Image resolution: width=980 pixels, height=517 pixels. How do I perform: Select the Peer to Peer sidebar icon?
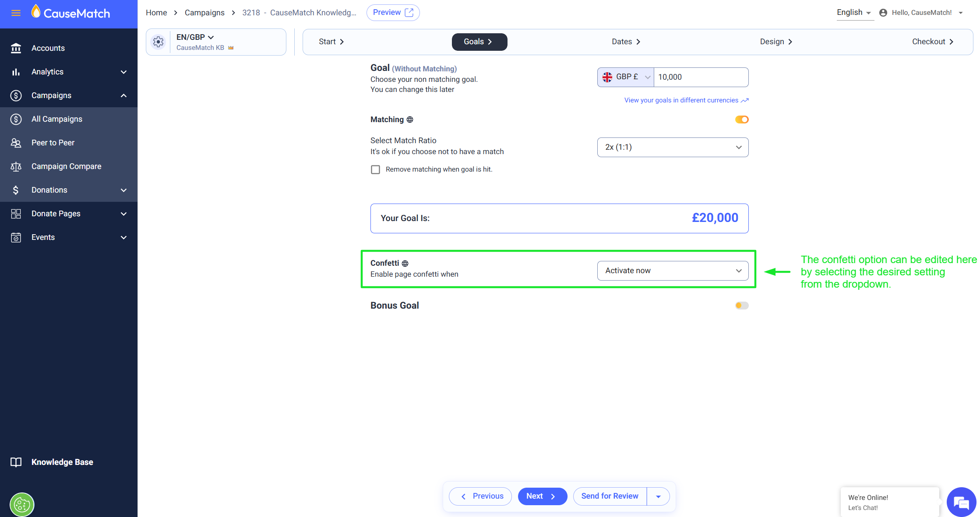[x=16, y=143]
